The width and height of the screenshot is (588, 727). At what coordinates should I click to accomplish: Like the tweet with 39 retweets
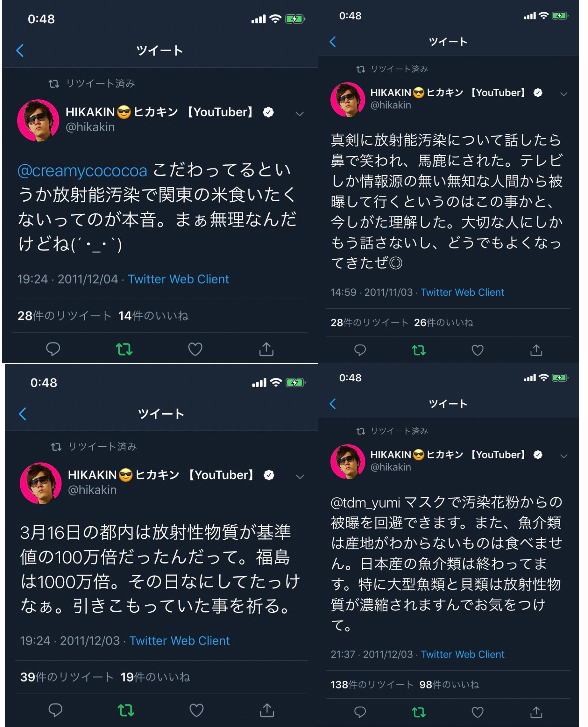point(196,710)
